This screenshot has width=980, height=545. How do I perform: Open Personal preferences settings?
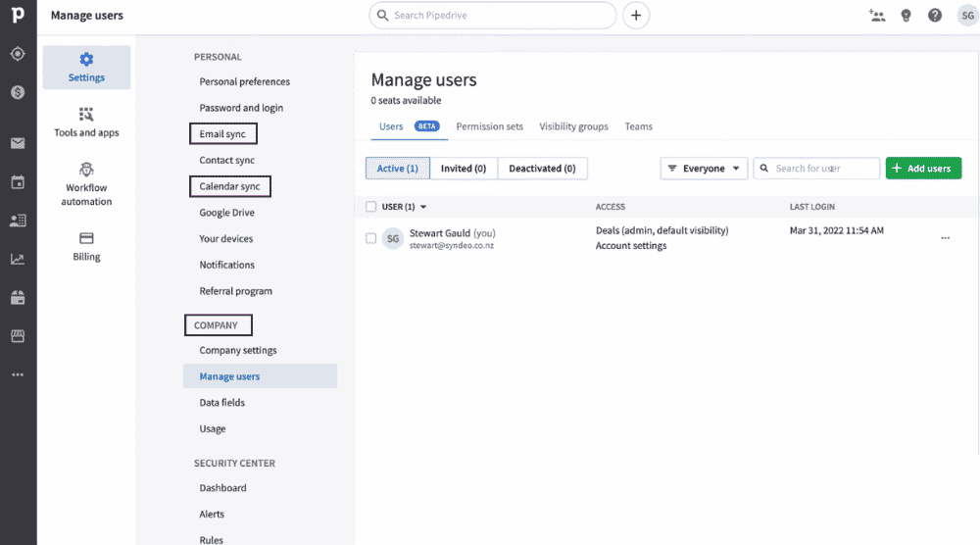pos(244,82)
